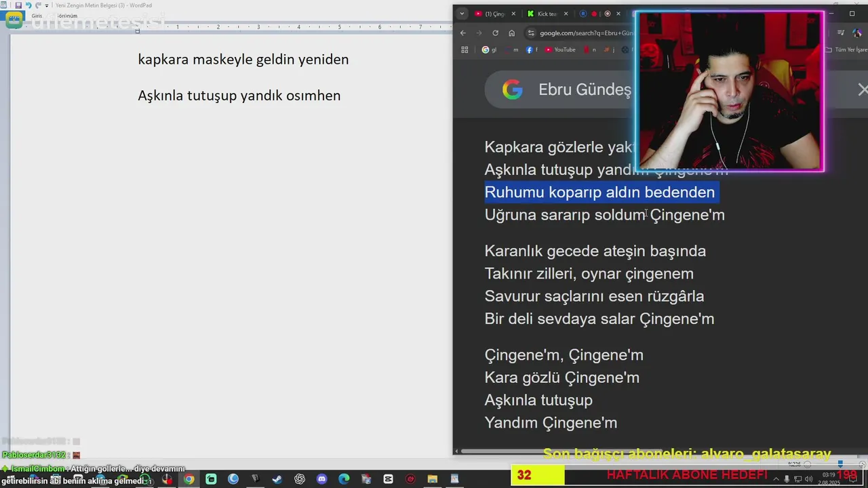
Task: Click the Home icon in the Chrome toolbar
Action: [x=511, y=33]
